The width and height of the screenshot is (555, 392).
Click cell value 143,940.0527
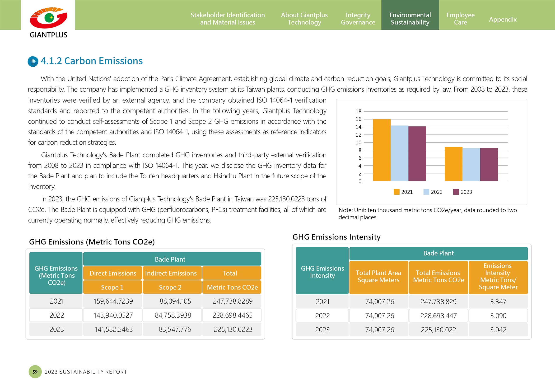coord(113,315)
